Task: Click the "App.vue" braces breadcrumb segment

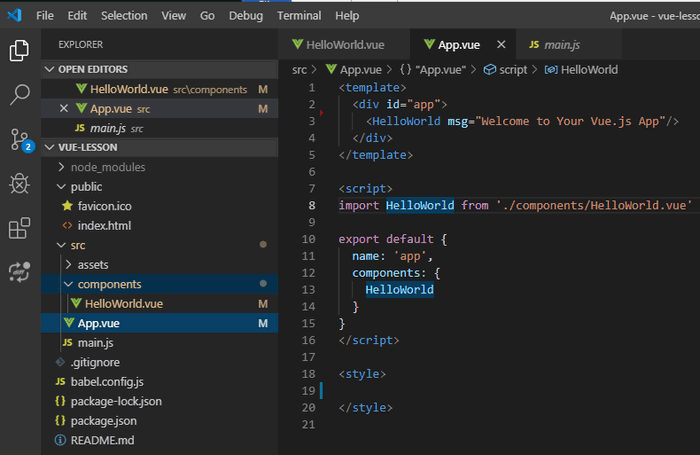Action: 433,70
